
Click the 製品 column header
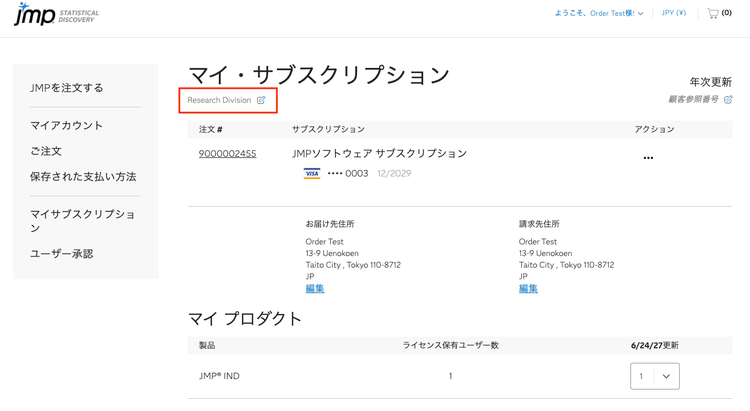click(x=207, y=345)
